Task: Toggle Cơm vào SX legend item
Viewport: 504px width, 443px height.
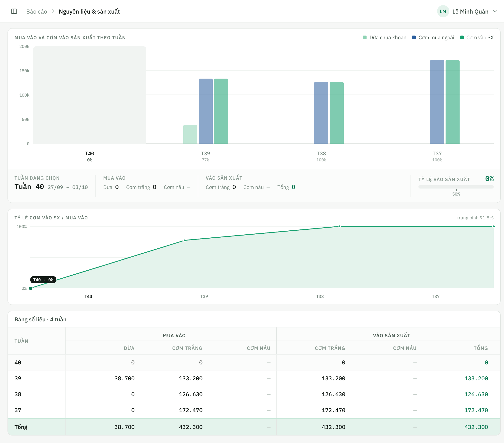Action: coord(477,37)
